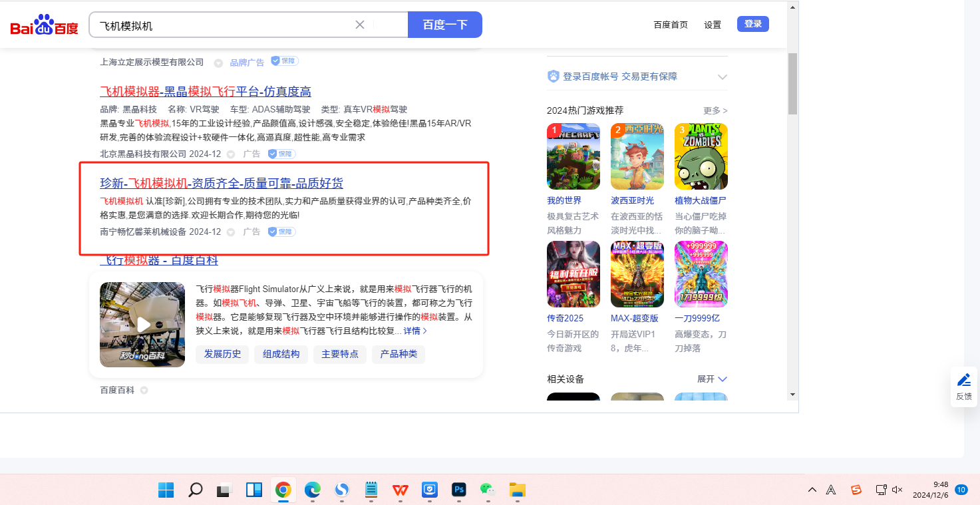Open 详情 link in the Baike snippet
This screenshot has width=980, height=505.
[x=415, y=331]
